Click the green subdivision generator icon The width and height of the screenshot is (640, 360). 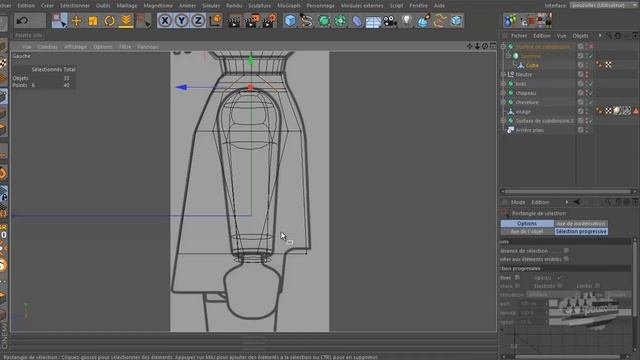pos(324,20)
